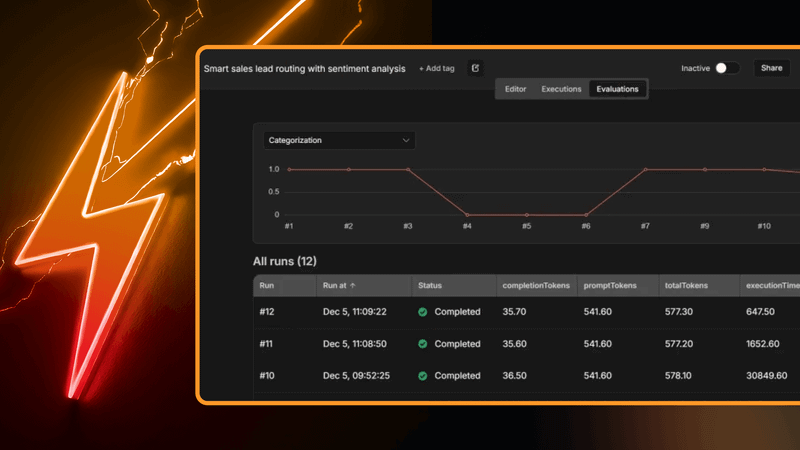
Task: Click the chart data point for run #10
Action: (x=764, y=169)
